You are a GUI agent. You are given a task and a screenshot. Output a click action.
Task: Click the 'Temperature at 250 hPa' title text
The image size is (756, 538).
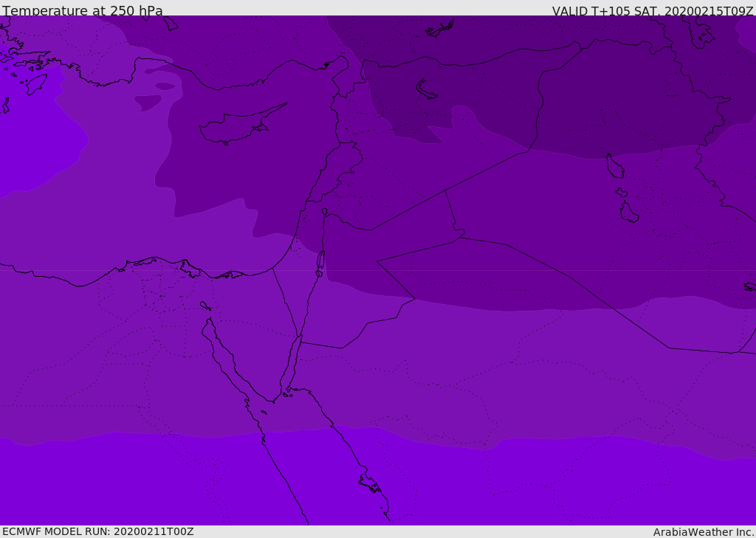[x=83, y=10]
